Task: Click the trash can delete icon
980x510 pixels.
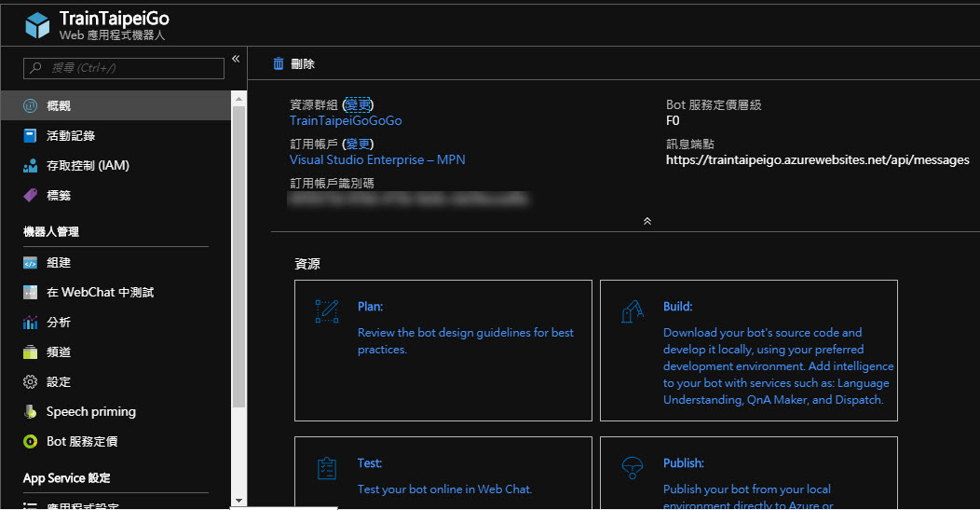Action: pos(279,63)
